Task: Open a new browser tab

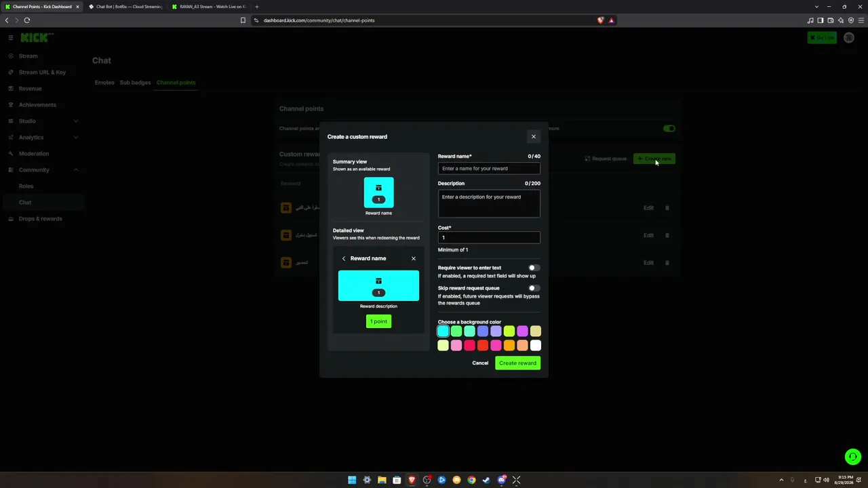Action: pyautogui.click(x=257, y=7)
